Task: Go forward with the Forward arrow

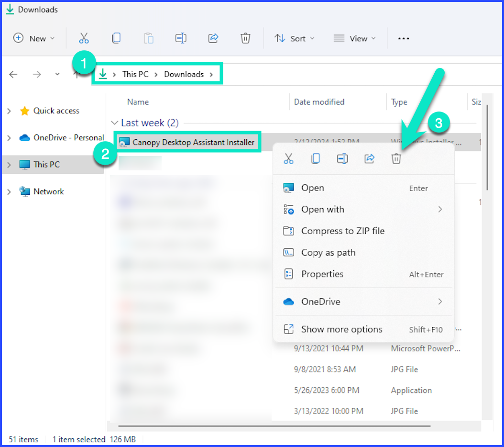Action: coord(37,75)
